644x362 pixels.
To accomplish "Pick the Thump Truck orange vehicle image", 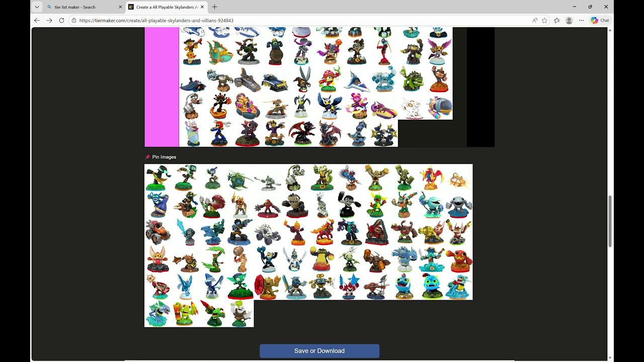I will [158, 232].
